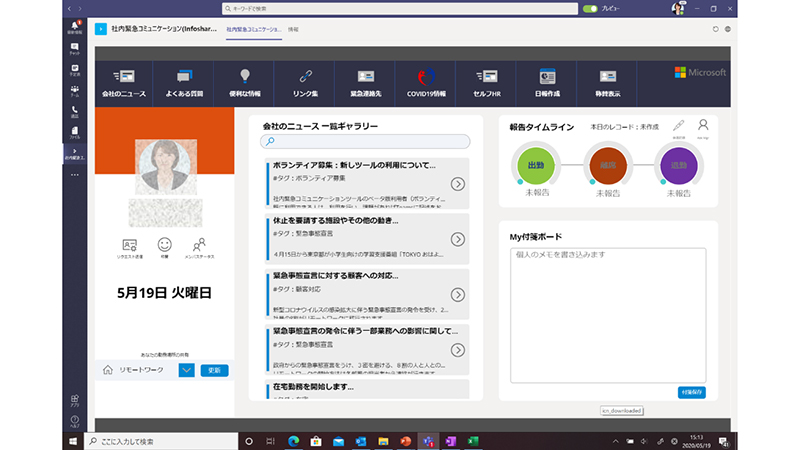The image size is (800, 450).
Task: Go forward with the Teams forward arrow
Action: tap(80, 9)
